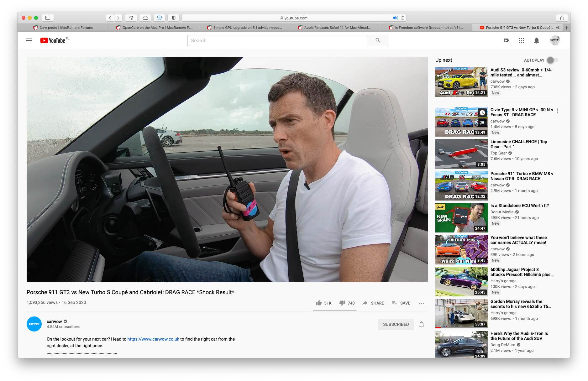This screenshot has height=381, width=588.
Task: Reload the page
Action: (x=403, y=18)
